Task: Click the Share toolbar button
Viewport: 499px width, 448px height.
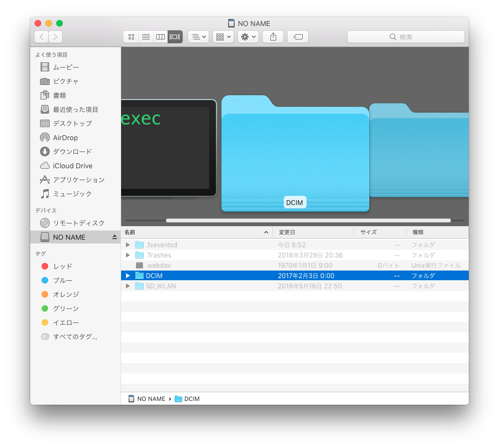Action: [x=273, y=37]
